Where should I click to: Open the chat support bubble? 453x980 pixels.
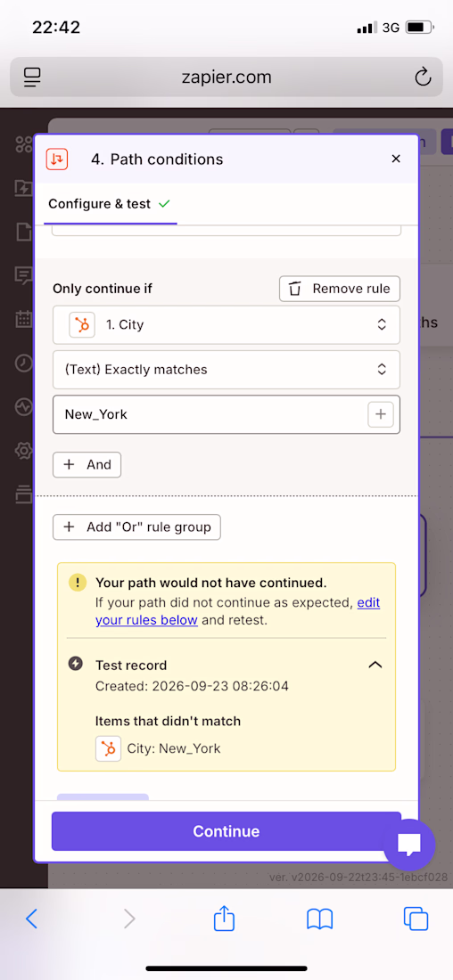click(408, 845)
